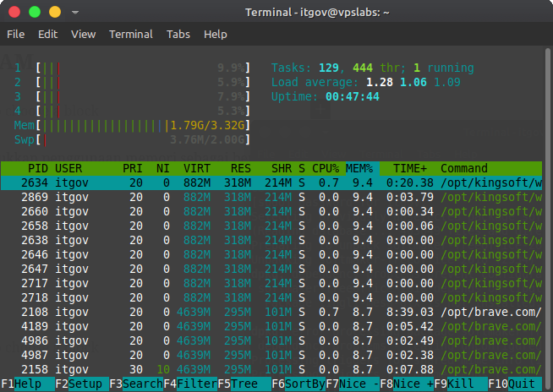Viewport: 553px width, 392px height.
Task: Open the Tabs menu
Action: pos(178,34)
